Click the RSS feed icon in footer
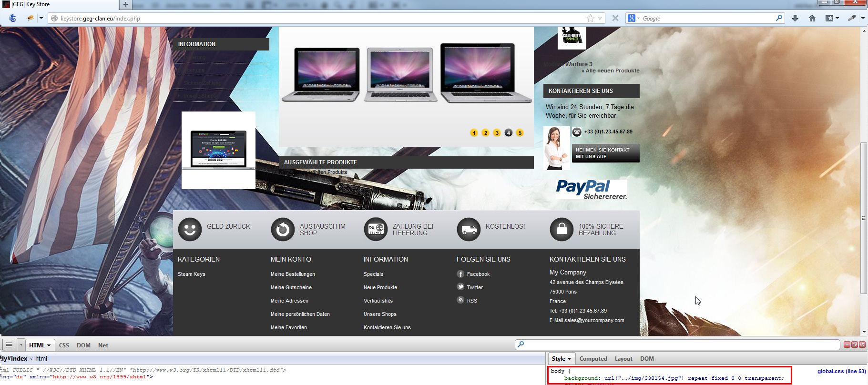 pyautogui.click(x=460, y=300)
